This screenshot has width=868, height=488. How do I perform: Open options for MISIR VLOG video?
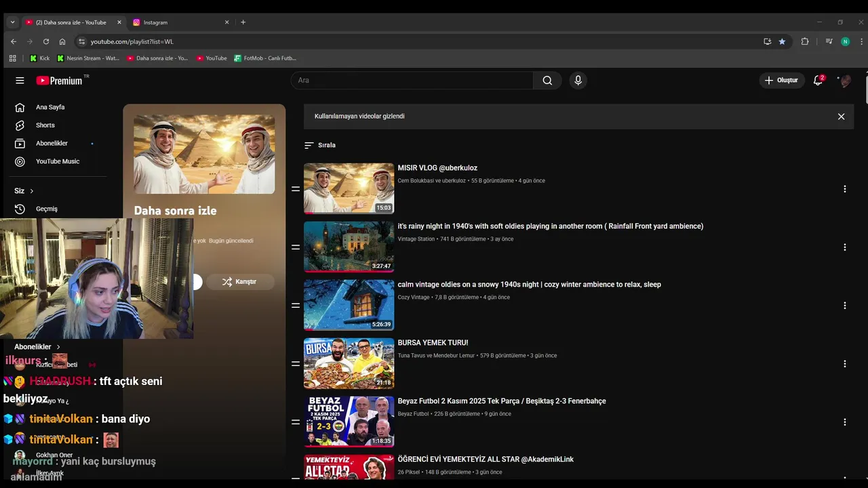844,189
